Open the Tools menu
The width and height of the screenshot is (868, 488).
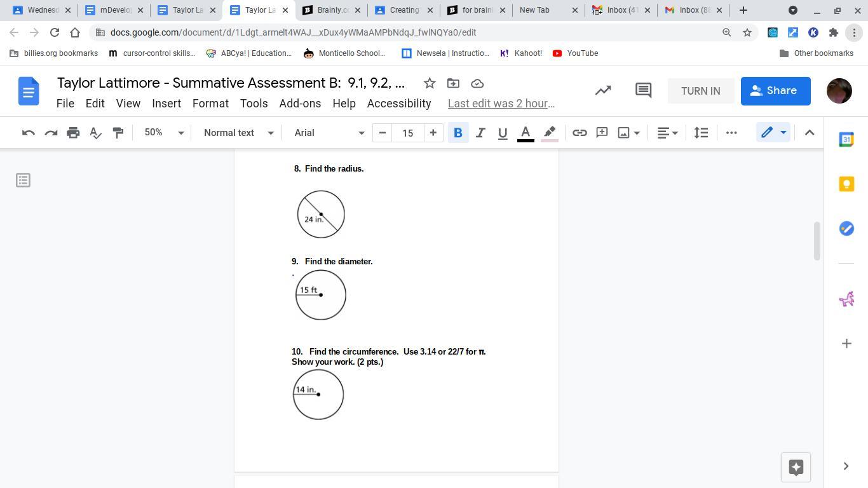pos(254,104)
